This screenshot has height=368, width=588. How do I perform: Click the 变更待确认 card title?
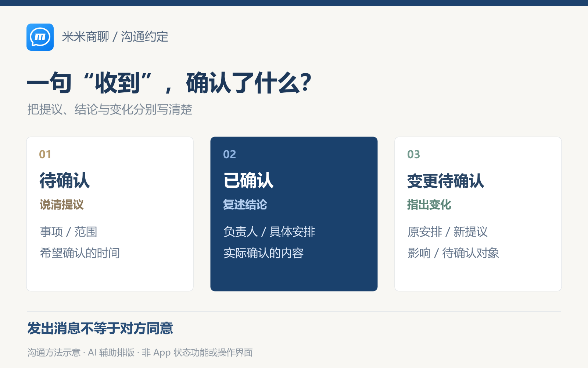[446, 181]
